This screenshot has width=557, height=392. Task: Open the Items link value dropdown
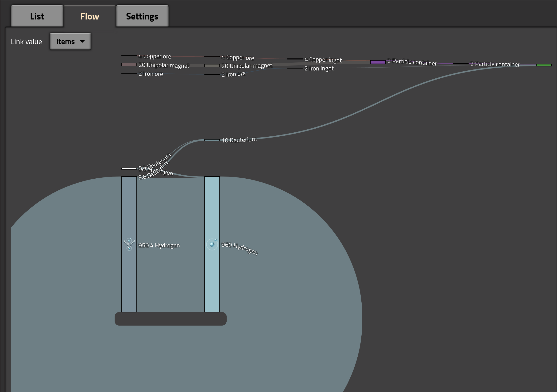pyautogui.click(x=70, y=41)
